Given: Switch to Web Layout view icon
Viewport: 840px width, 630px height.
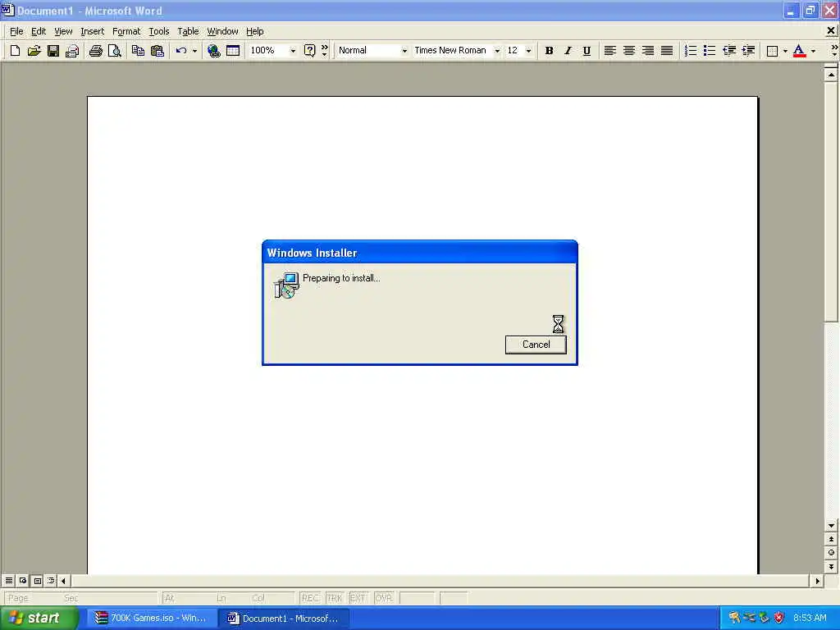Looking at the screenshot, I should [x=23, y=580].
